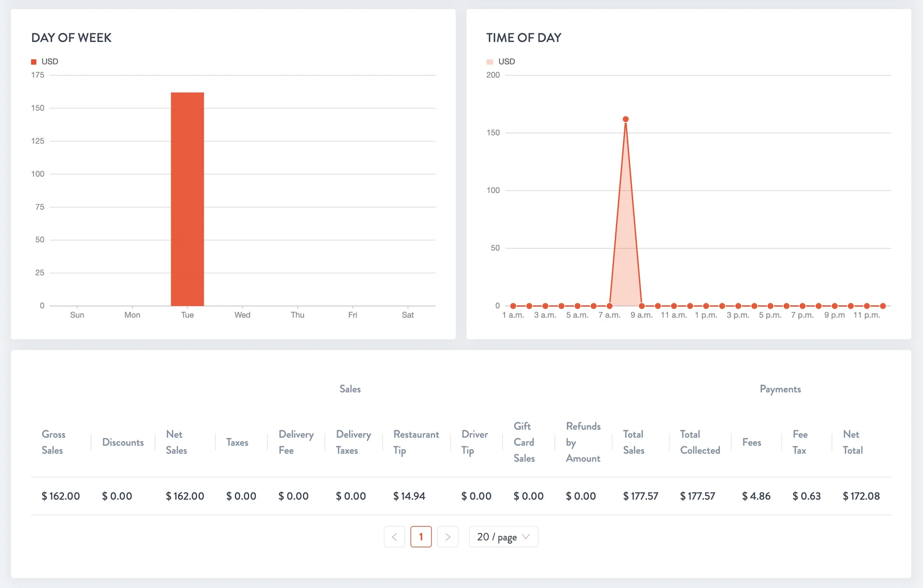Viewport: 923px width, 588px height.
Task: Select page 1 in pagination
Action: (421, 537)
